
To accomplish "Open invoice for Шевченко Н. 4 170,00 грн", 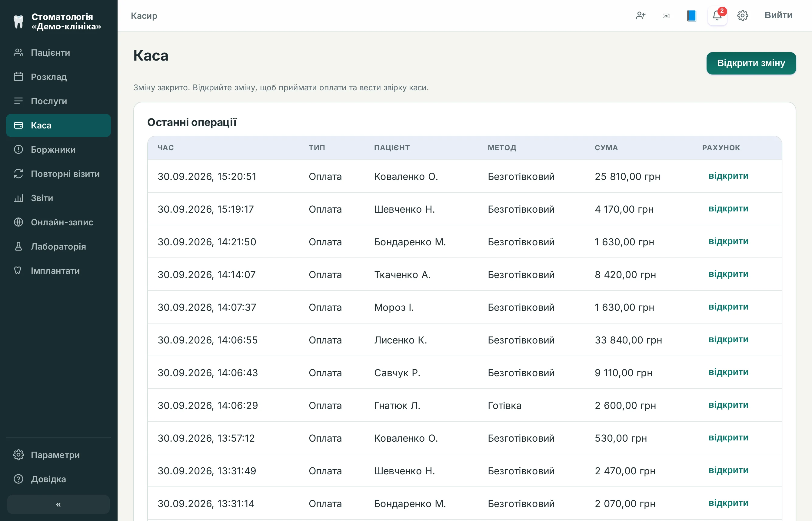I will point(728,208).
